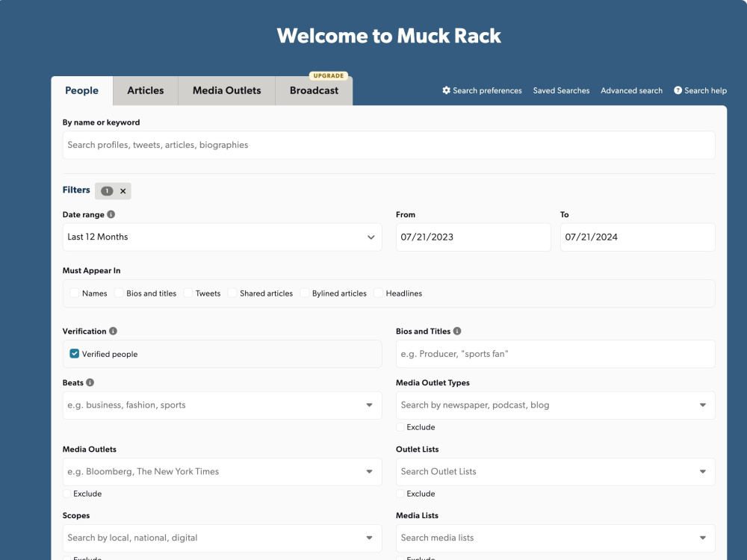The height and width of the screenshot is (560, 747).
Task: Click the UPGRADE badge above Broadcast
Action: point(329,75)
